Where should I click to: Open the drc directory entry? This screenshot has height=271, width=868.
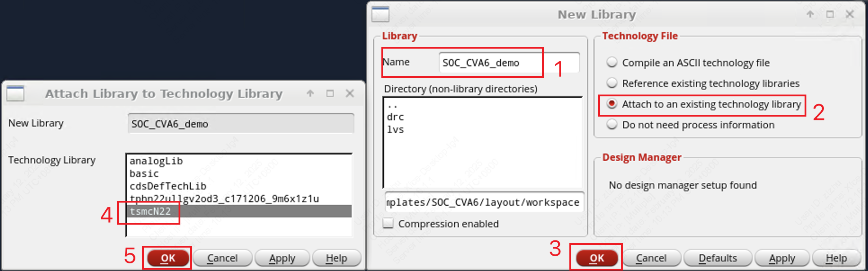(395, 117)
